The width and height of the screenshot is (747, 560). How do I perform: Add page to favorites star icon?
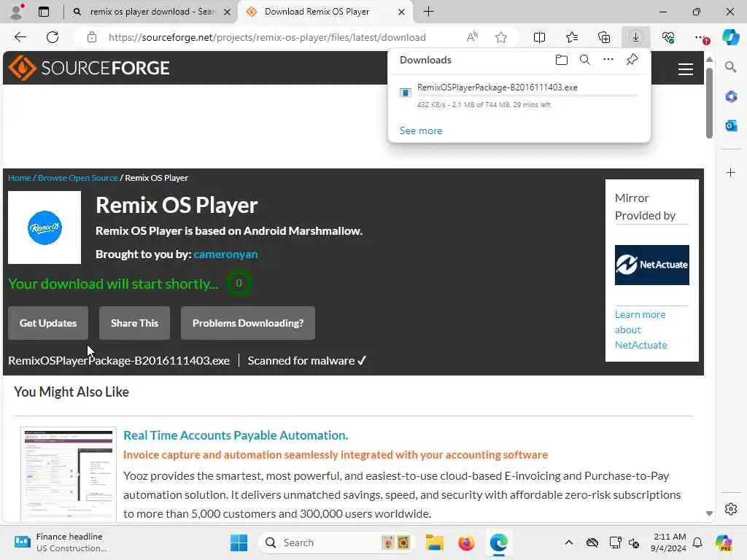tap(500, 37)
